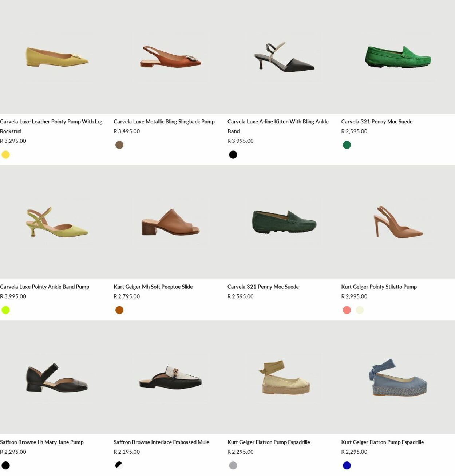View black kitten heel with ankle band image

point(284,57)
